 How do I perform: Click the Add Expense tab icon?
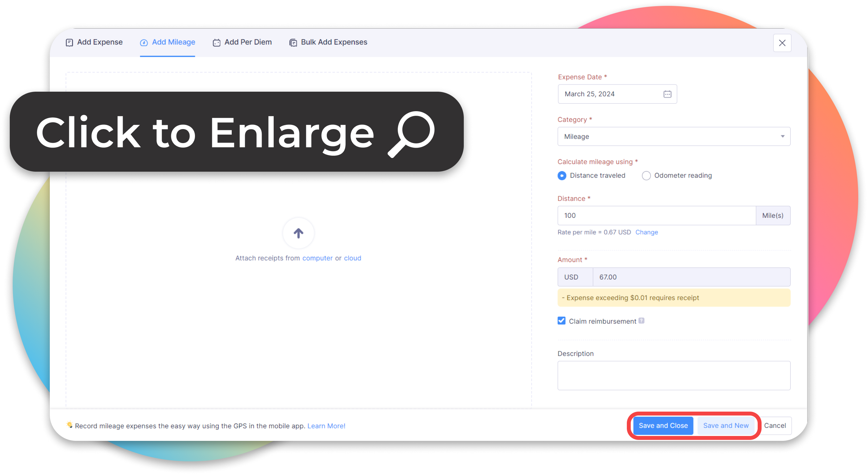tap(69, 42)
